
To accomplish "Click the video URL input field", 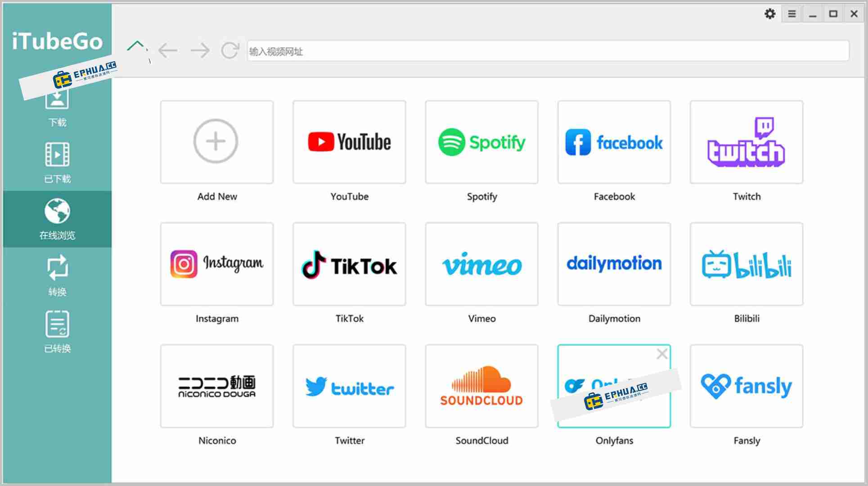I will click(x=548, y=51).
